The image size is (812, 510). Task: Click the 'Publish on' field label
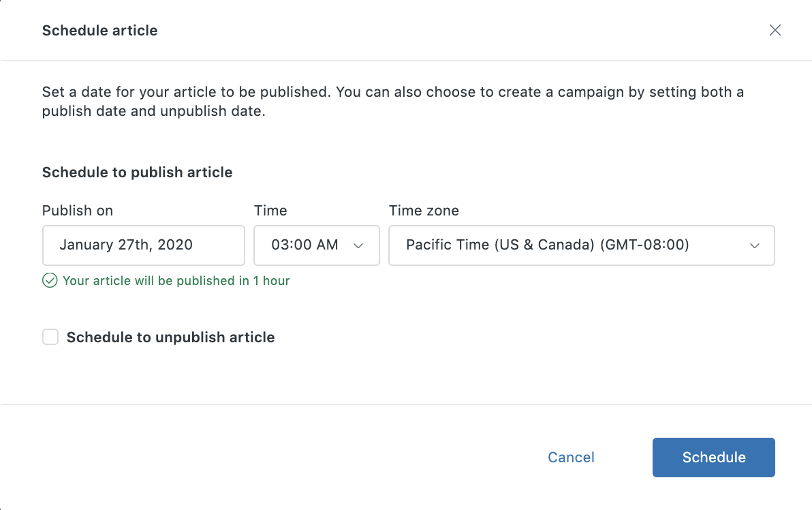[x=78, y=211]
